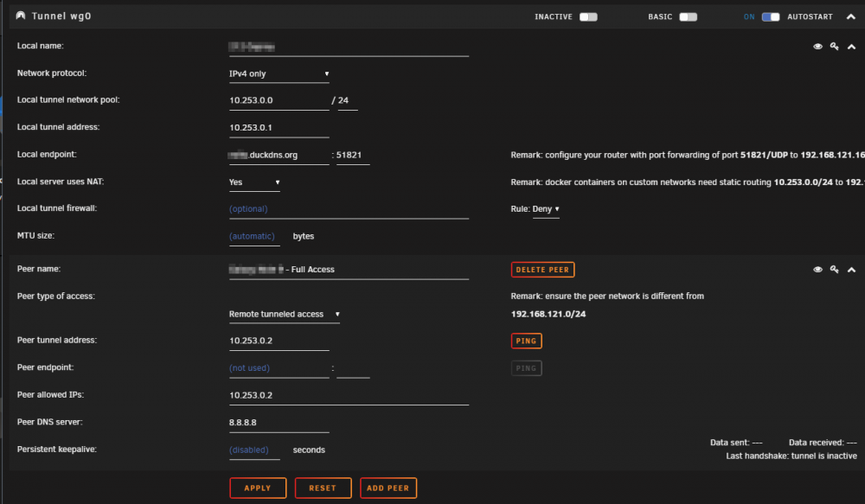
Task: Click greyed Ping button next to Peer endpoint
Action: coord(526,368)
